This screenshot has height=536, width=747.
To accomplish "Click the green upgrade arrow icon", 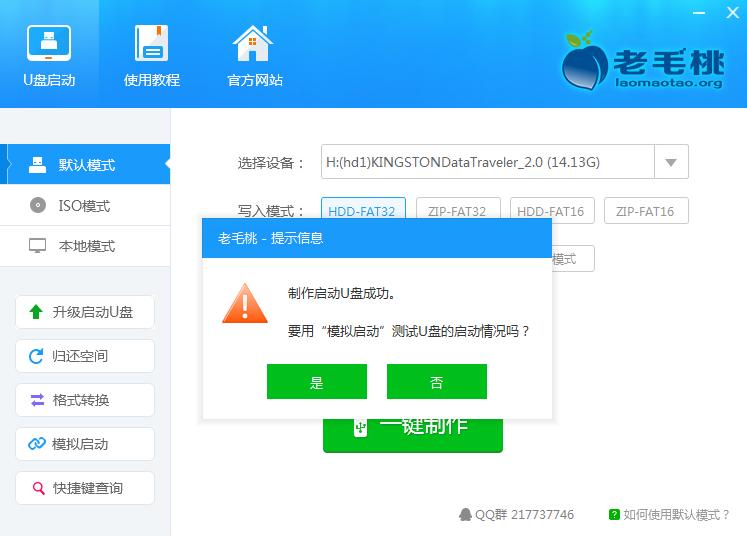I will point(36,312).
